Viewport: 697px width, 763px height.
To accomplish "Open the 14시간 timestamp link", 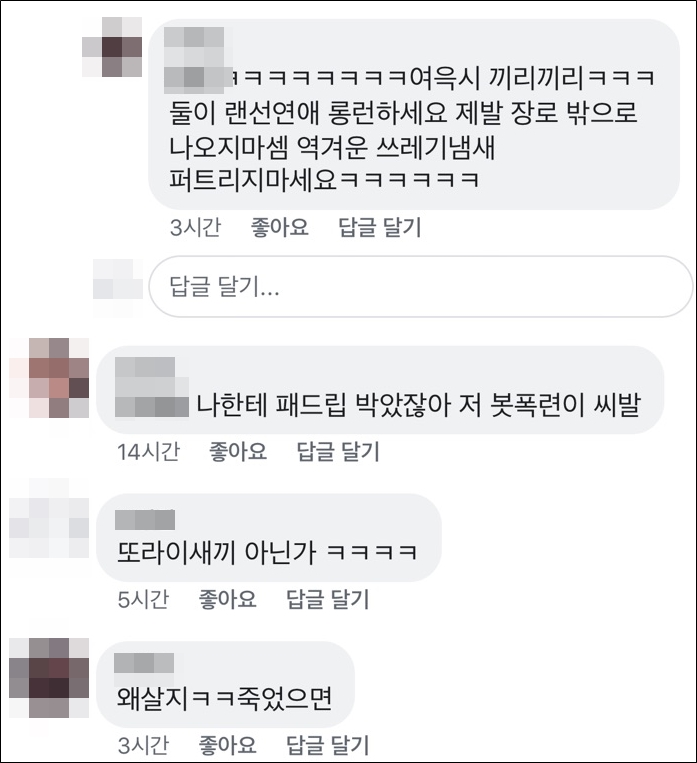I will coord(148,451).
